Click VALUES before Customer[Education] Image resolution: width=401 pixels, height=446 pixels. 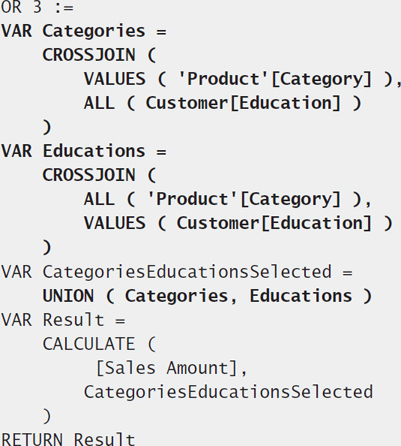point(115,223)
